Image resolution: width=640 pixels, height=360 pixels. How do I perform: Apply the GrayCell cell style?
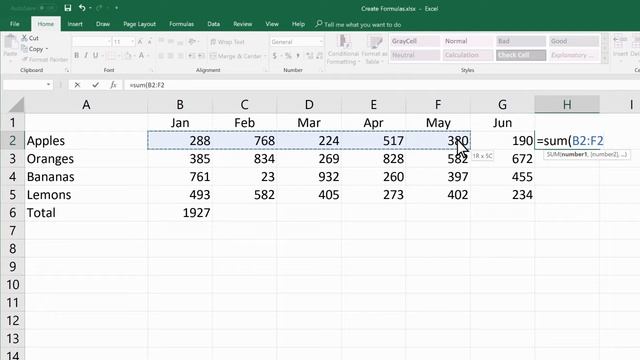pyautogui.click(x=415, y=41)
